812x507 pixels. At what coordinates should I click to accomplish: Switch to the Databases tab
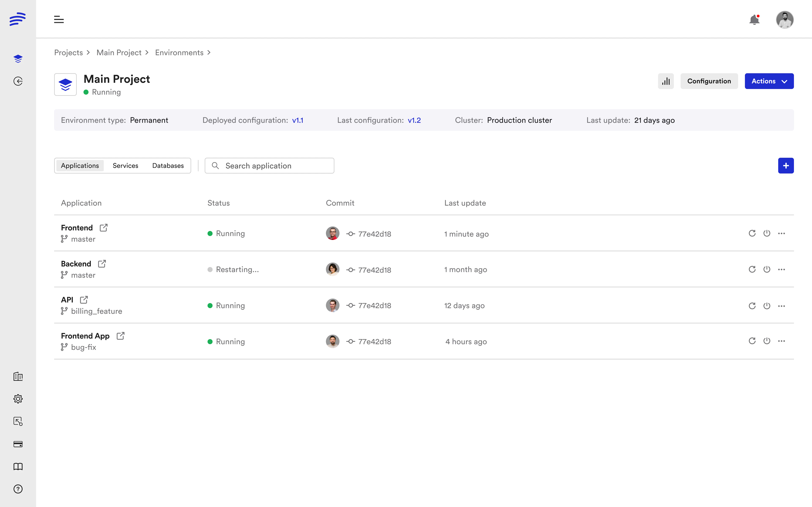(x=168, y=165)
